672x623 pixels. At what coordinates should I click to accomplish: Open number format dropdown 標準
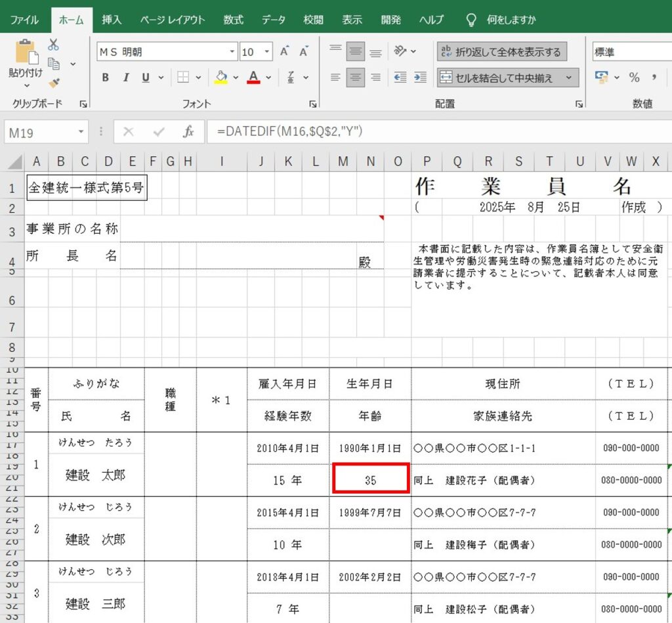632,52
